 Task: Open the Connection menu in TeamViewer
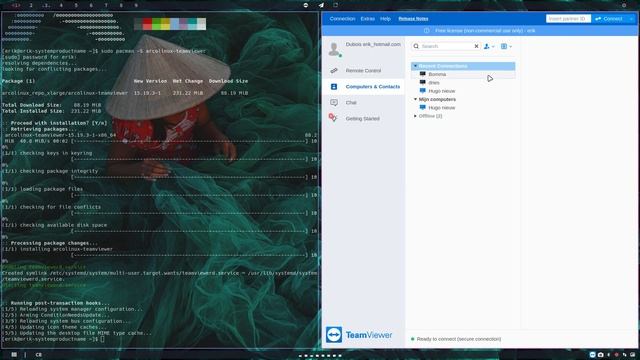tap(342, 19)
